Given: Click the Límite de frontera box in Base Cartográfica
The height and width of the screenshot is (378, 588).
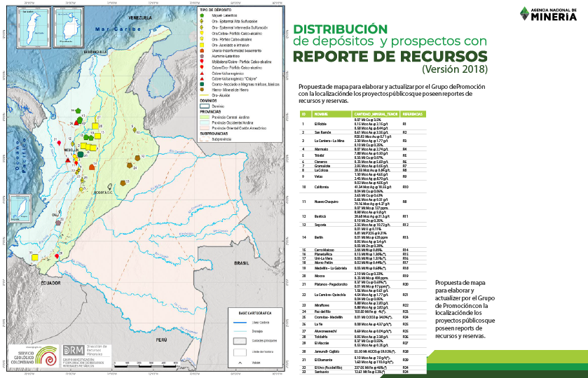Looking at the screenshot, I should (x=240, y=352).
